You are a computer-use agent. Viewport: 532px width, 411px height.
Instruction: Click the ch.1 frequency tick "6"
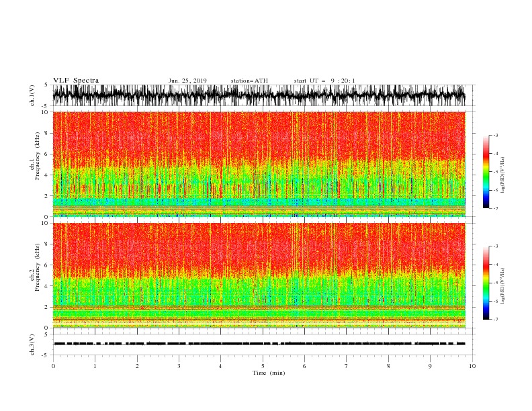(47, 154)
